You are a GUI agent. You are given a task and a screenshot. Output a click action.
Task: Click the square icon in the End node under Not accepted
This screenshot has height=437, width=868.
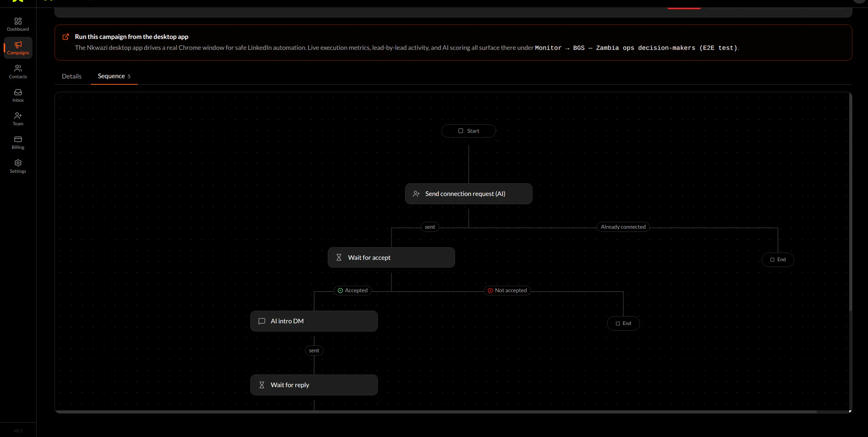(618, 324)
